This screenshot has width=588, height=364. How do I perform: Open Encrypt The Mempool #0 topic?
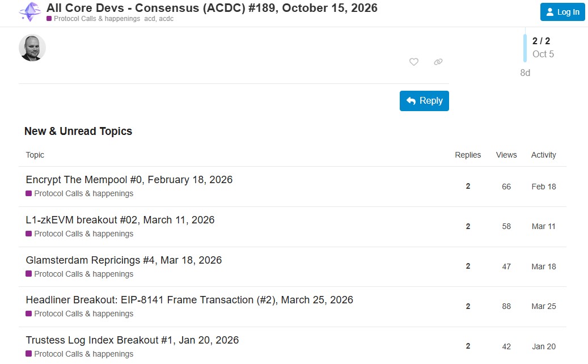[x=129, y=180]
